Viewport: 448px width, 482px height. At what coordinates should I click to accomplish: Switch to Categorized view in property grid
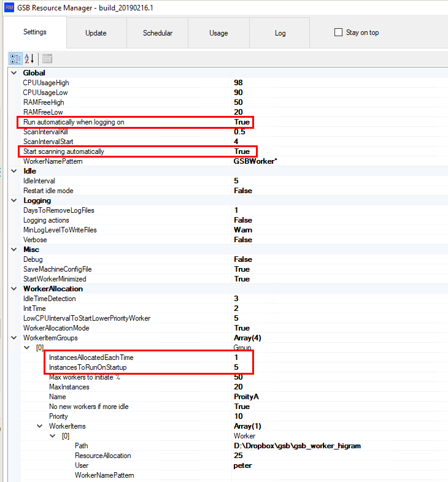pyautogui.click(x=16, y=58)
